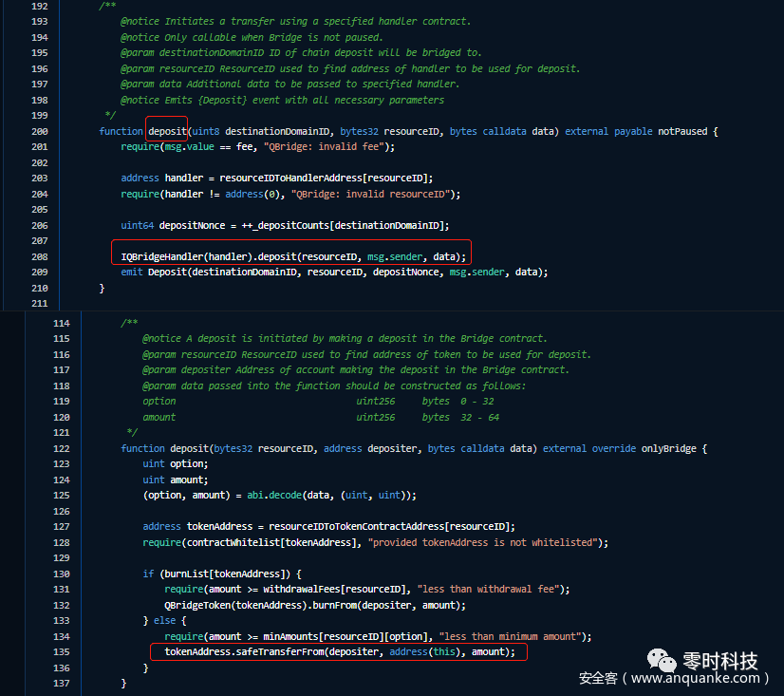Screen dimensions: 784x696
Task: Click the red-boxed deposit function name on line 200
Action: (x=167, y=131)
